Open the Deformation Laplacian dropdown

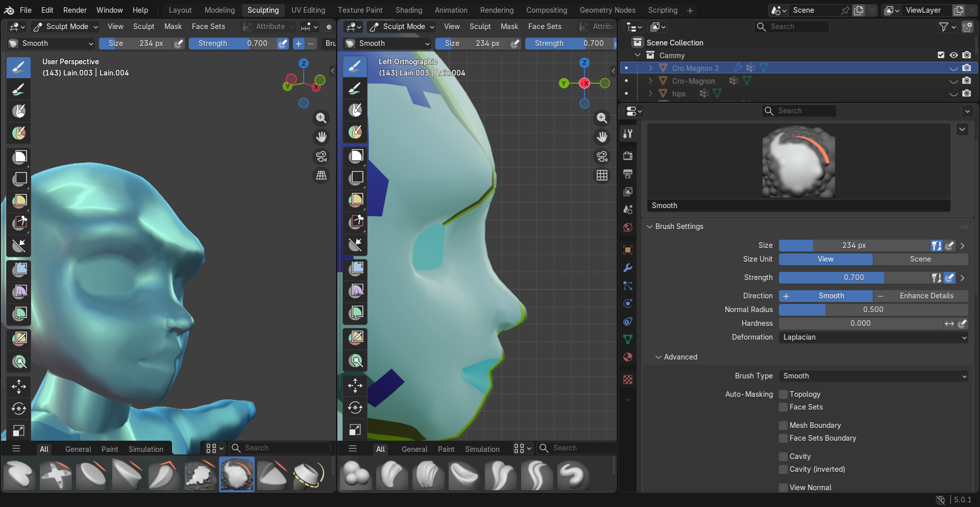[x=873, y=337]
